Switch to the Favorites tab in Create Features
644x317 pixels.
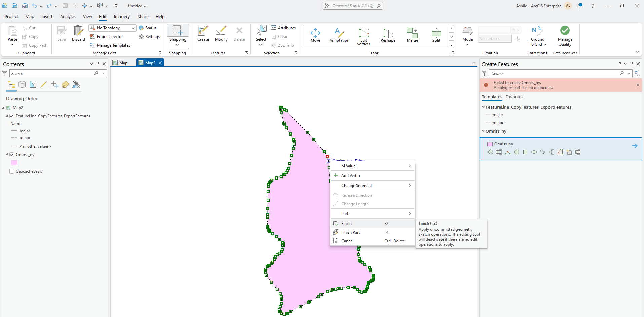tap(515, 97)
